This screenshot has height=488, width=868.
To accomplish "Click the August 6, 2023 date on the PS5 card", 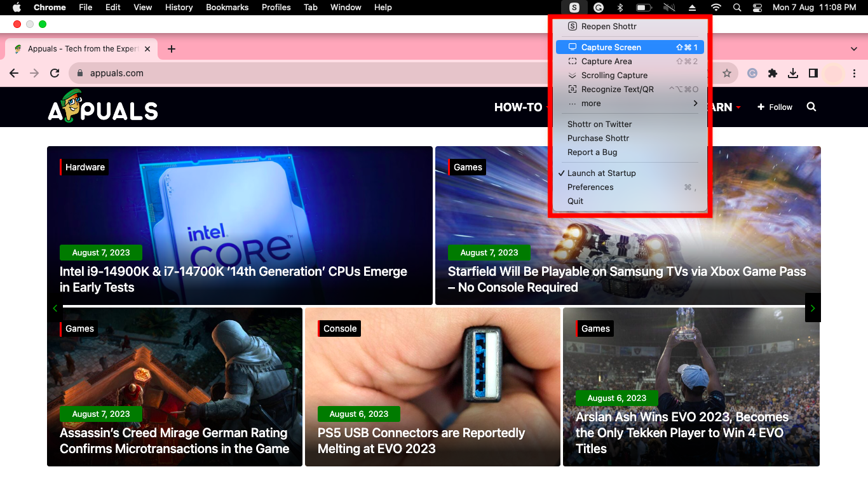I will [359, 414].
